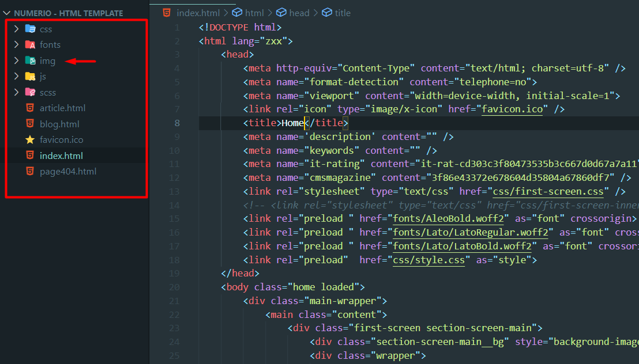Open blog.html in the explorer
This screenshot has height=364, width=639.
click(x=59, y=124)
